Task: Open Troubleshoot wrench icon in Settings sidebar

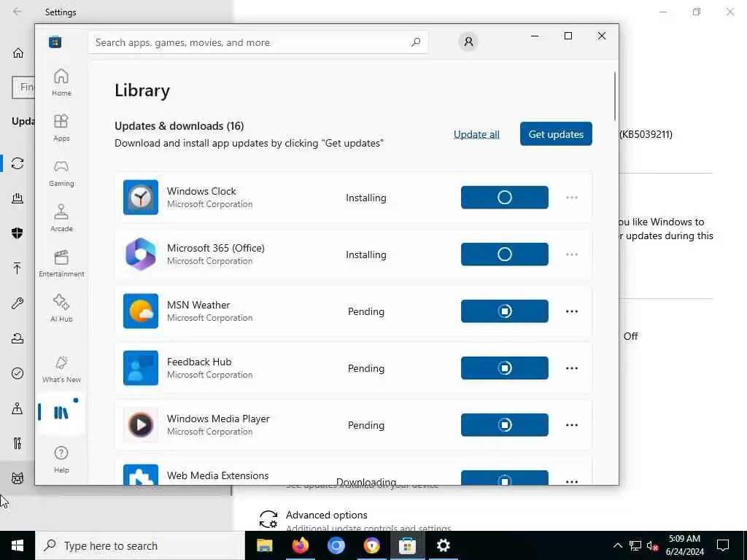Action: 18,303
